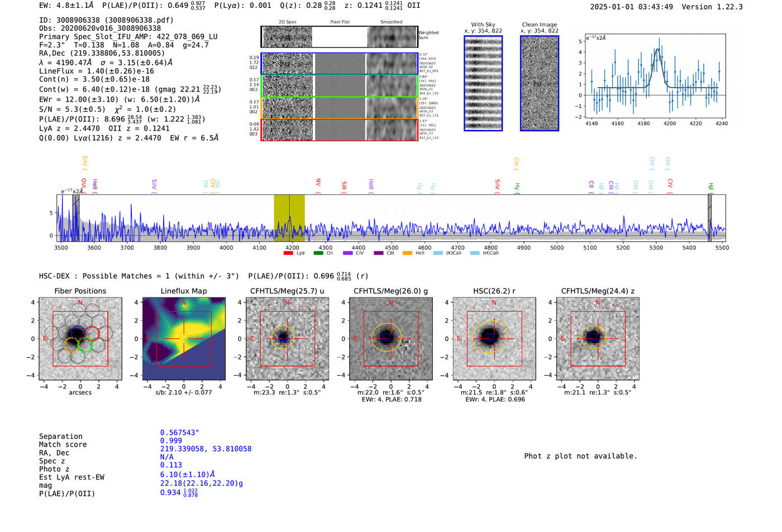Open the CFHTLS/Meg(24.4) z-band cutout
This screenshot has width=782, height=532.
click(x=598, y=339)
